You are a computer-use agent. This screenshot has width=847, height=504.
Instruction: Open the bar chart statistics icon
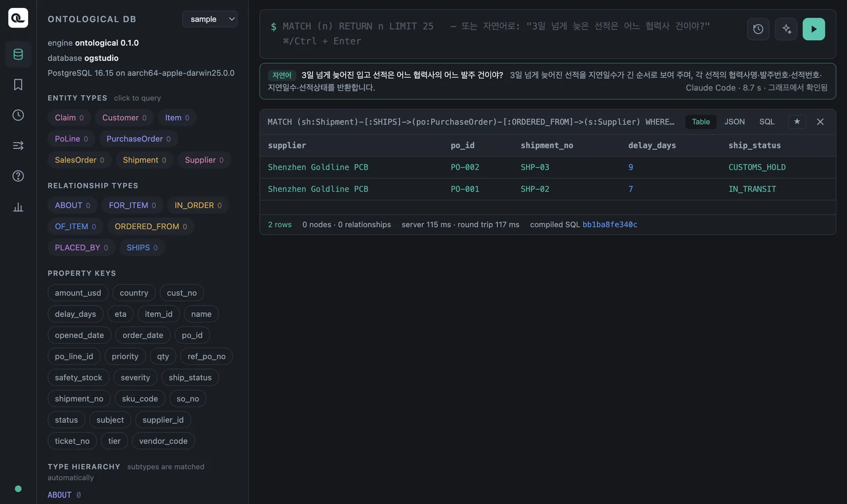(x=18, y=206)
